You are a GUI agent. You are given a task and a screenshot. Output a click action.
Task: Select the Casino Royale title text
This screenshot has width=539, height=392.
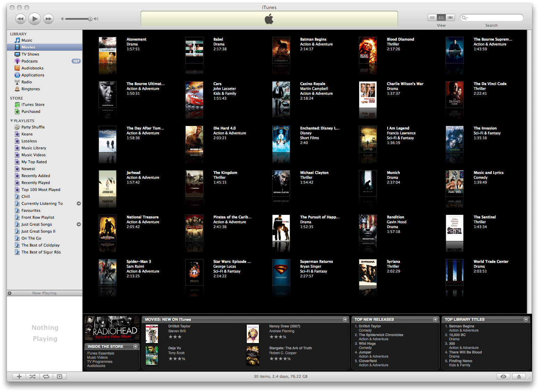coord(313,84)
